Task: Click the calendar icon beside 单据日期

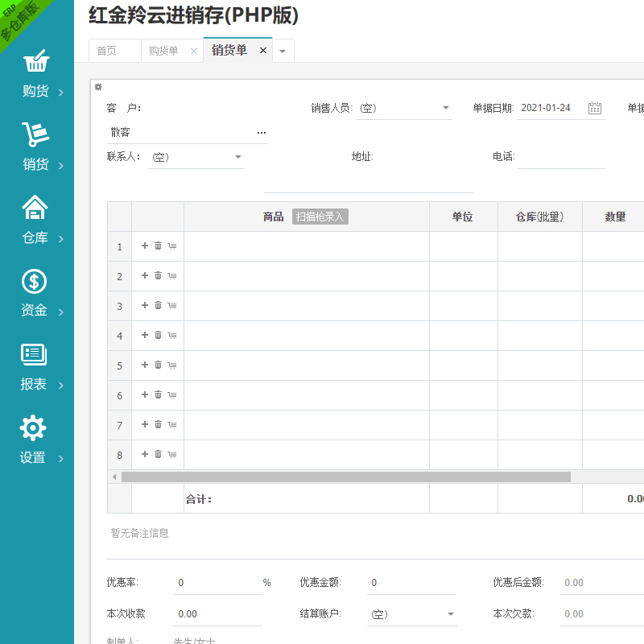Action: pos(595,108)
